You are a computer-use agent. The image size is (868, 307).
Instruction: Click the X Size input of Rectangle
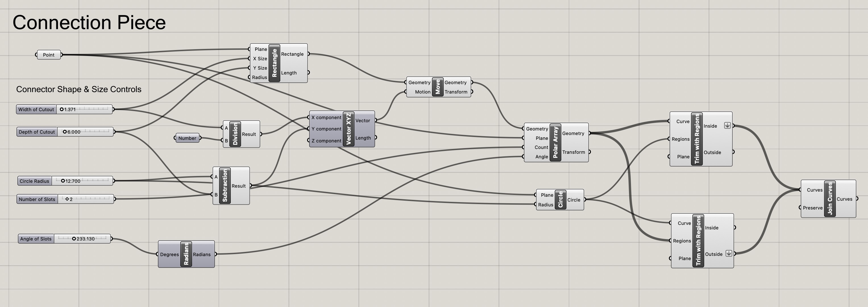tap(260, 59)
